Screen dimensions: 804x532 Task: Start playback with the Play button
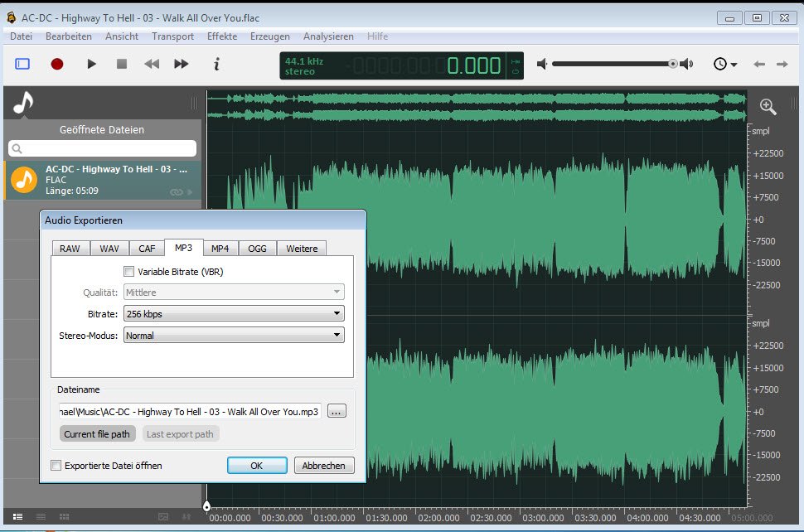click(92, 64)
